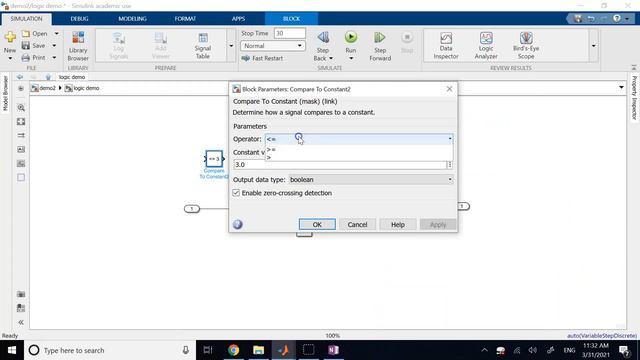
Task: Switch to the Modeling tab
Action: (132, 19)
